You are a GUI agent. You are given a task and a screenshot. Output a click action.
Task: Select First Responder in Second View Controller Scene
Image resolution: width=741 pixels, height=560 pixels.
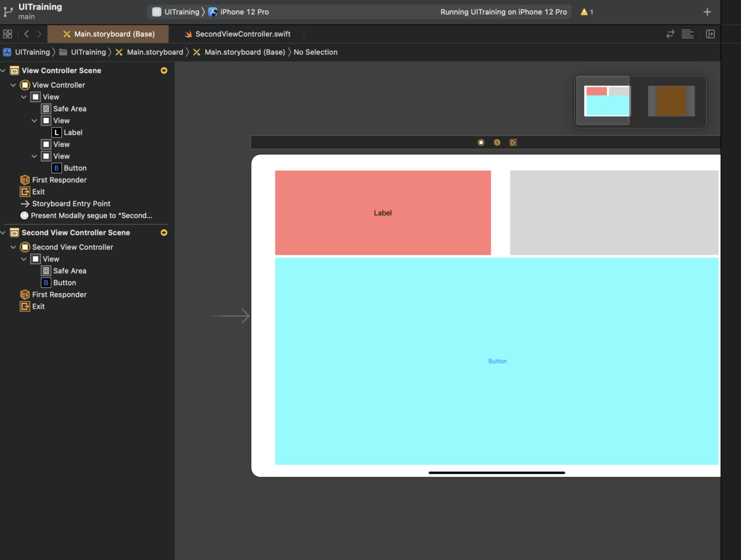click(x=54, y=295)
